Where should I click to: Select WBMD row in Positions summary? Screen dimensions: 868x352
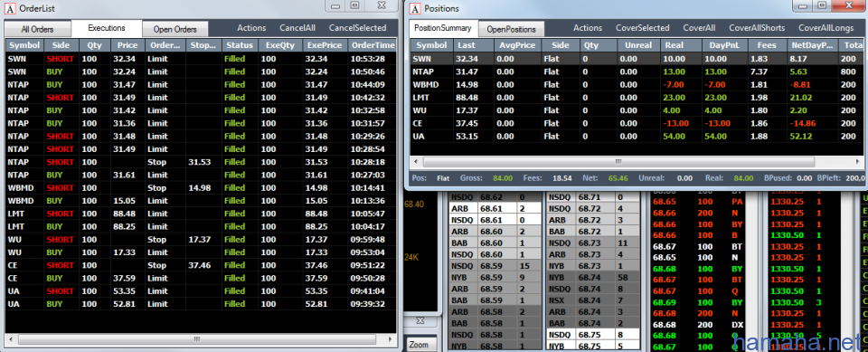pos(637,84)
